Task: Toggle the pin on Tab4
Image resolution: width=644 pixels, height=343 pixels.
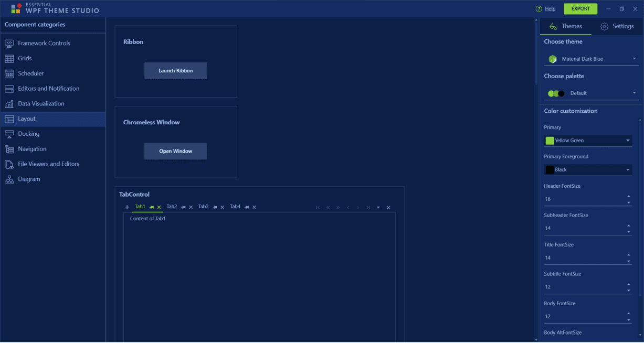Action: point(247,207)
